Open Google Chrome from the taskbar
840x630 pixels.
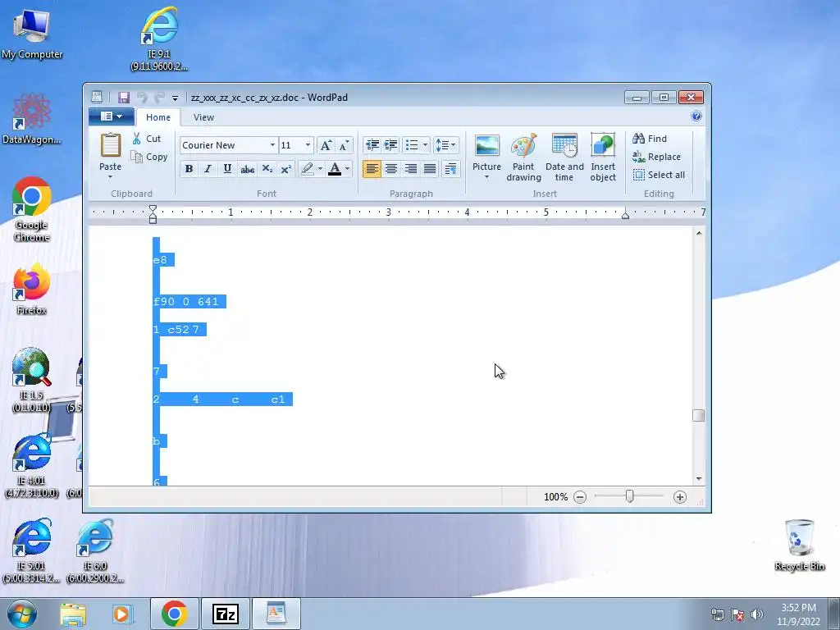tap(174, 614)
